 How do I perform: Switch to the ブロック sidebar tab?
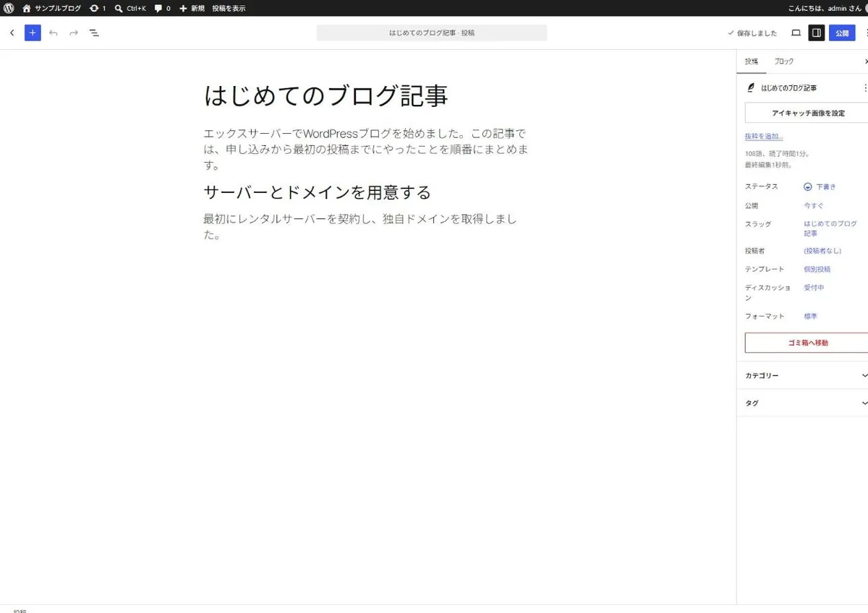pyautogui.click(x=784, y=61)
